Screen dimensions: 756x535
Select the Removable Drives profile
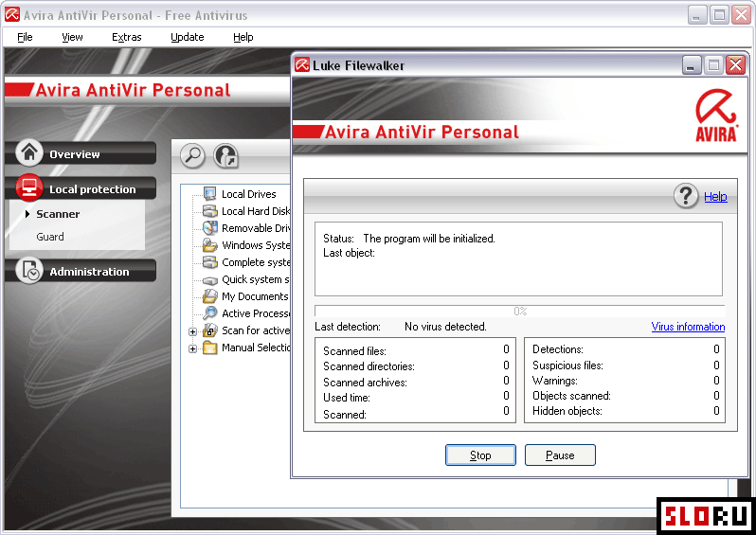(256, 227)
